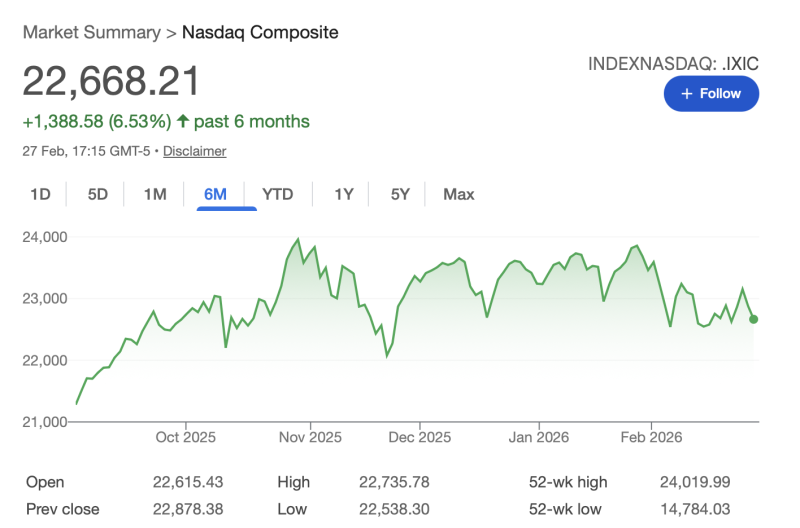Select the 1D time range tab
This screenshot has width=800, height=528.
40,194
